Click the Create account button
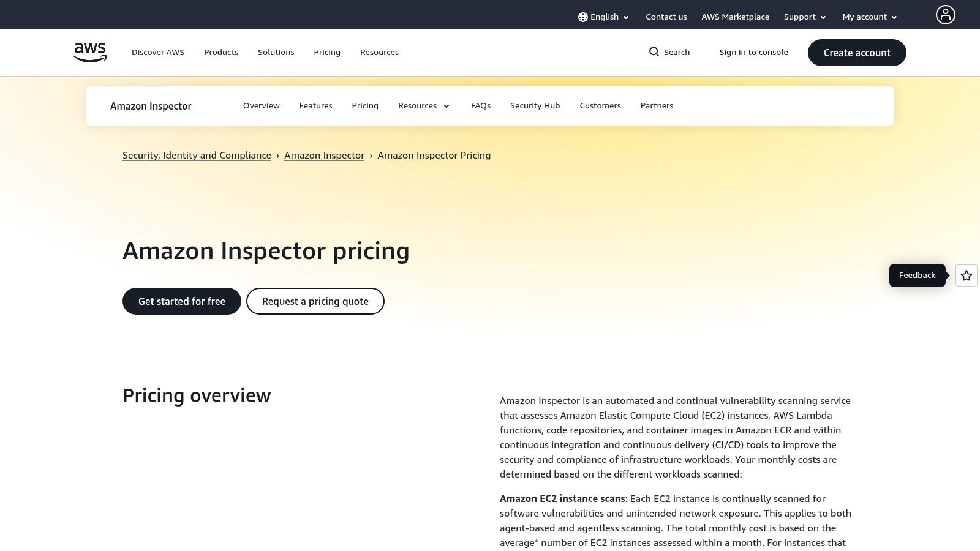 (x=856, y=53)
